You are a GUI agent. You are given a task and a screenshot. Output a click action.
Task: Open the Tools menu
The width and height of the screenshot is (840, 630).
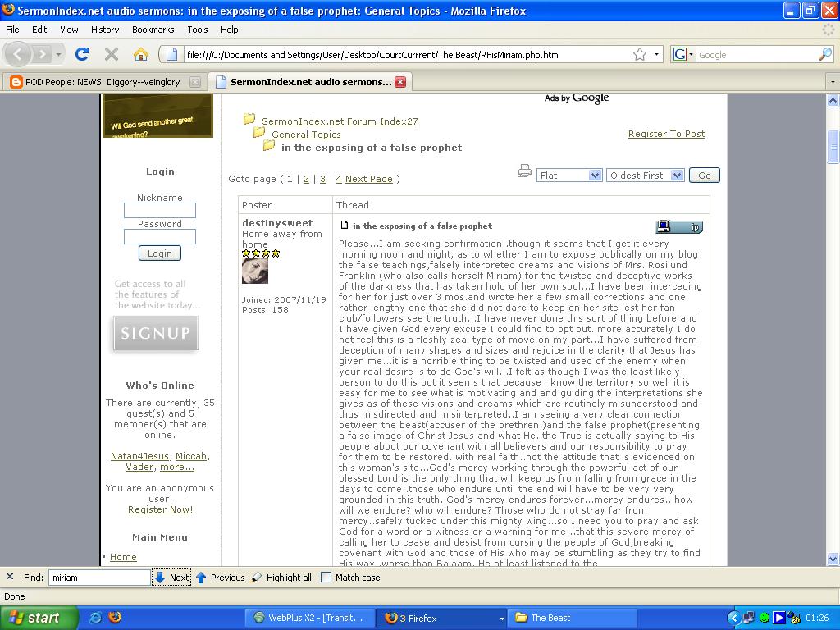tap(198, 30)
